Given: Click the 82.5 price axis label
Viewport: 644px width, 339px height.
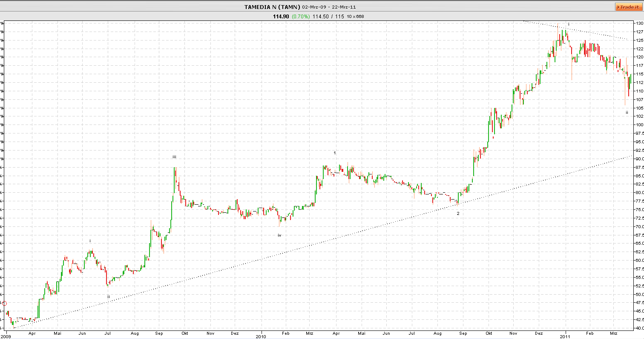Looking at the screenshot, I should 639,184.
